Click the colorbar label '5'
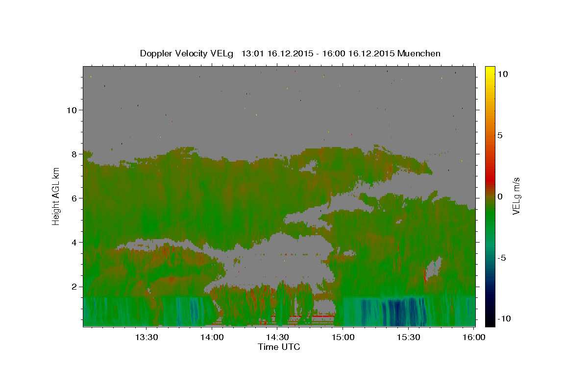This screenshot has width=588, height=392. 499,135
